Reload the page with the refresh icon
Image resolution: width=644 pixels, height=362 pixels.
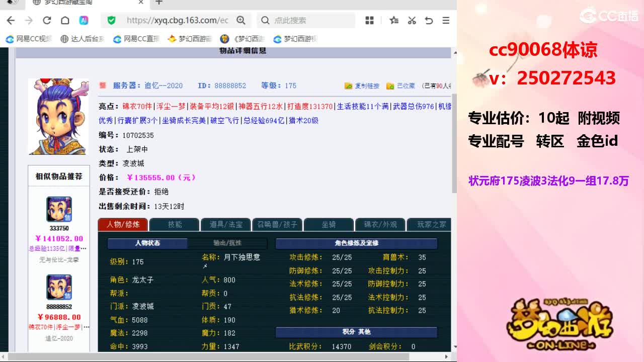click(x=47, y=20)
